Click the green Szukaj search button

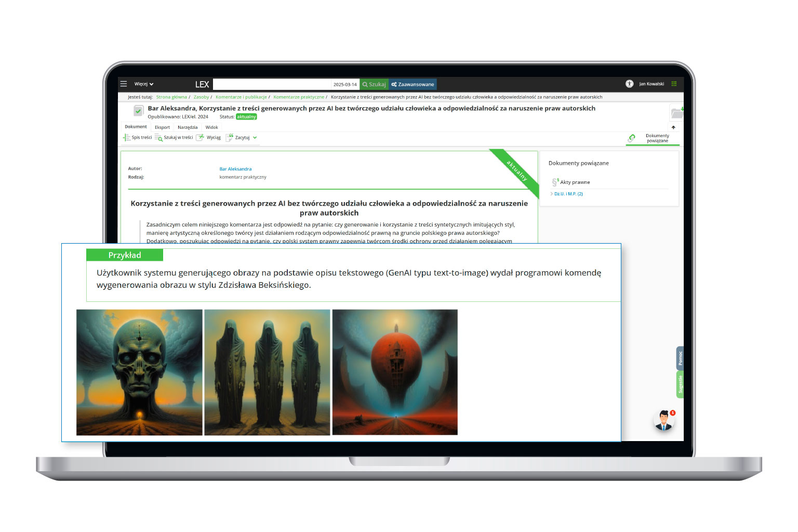pyautogui.click(x=374, y=84)
